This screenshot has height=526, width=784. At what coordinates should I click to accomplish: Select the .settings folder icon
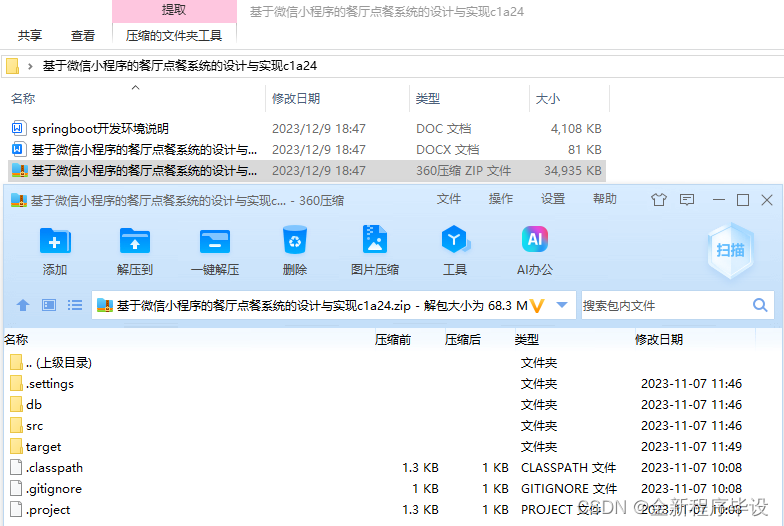coord(16,384)
